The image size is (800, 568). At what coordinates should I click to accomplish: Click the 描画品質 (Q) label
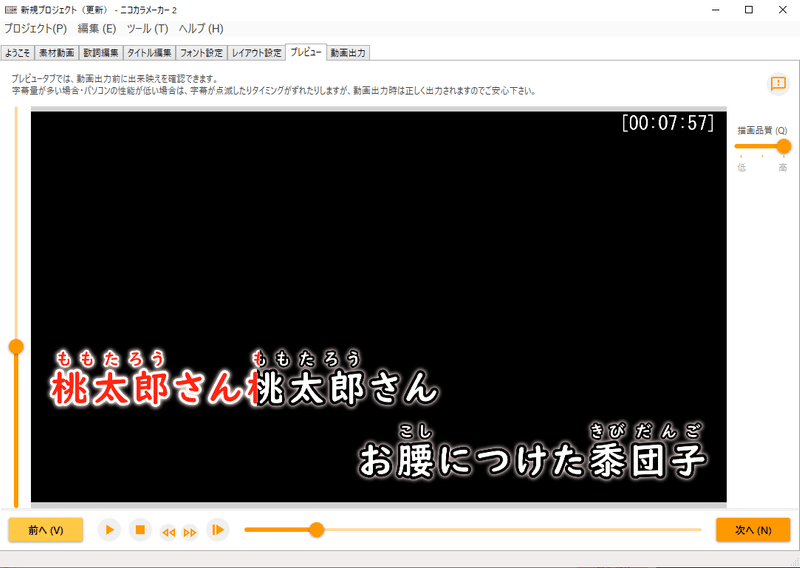[x=762, y=131]
